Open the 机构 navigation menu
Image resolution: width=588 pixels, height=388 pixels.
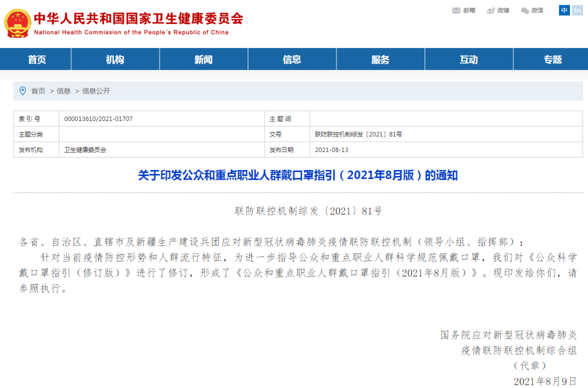115,59
